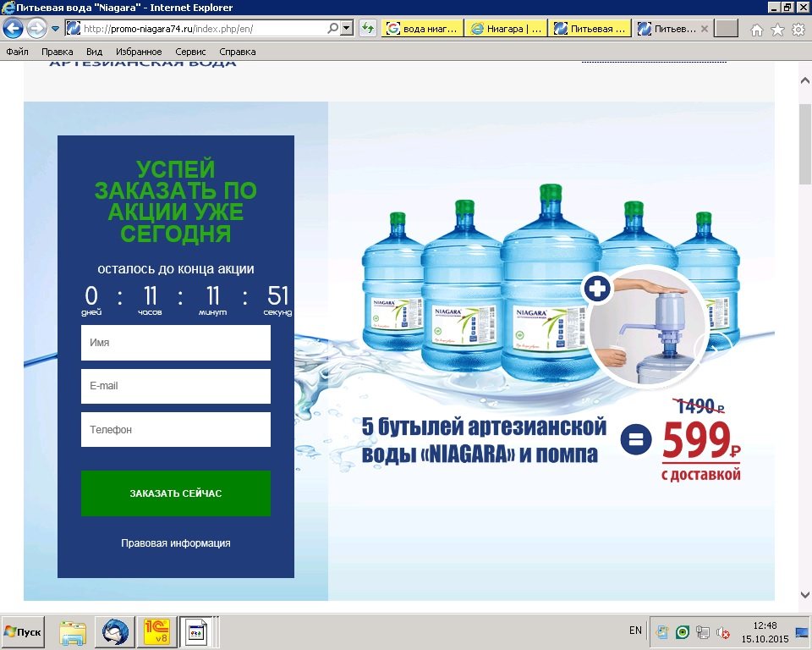Open the Home page icon
The height and width of the screenshot is (650, 812).
point(756,30)
